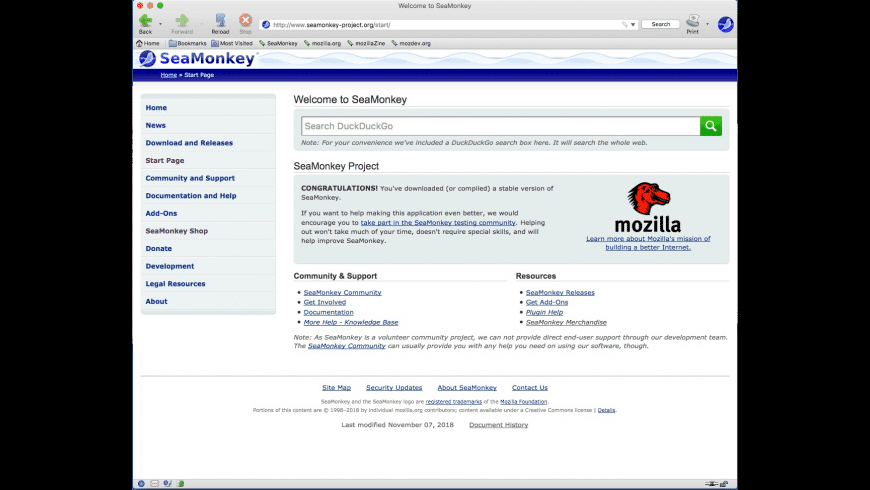Click the green DuckDuckGo search button
This screenshot has width=870, height=490.
click(x=711, y=126)
